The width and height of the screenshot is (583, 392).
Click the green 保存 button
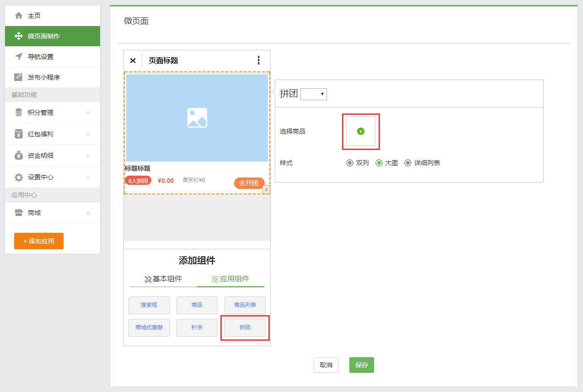[361, 365]
